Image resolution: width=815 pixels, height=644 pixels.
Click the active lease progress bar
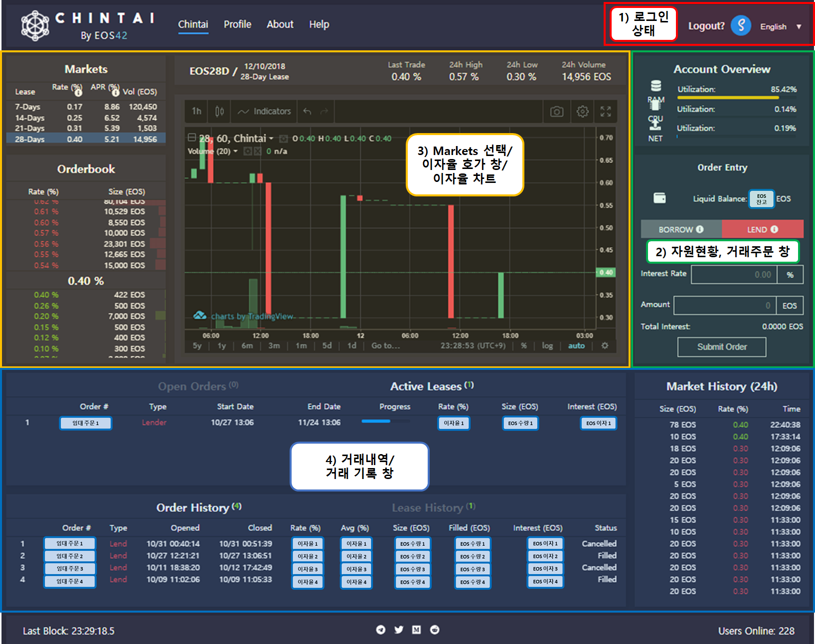[x=386, y=421]
